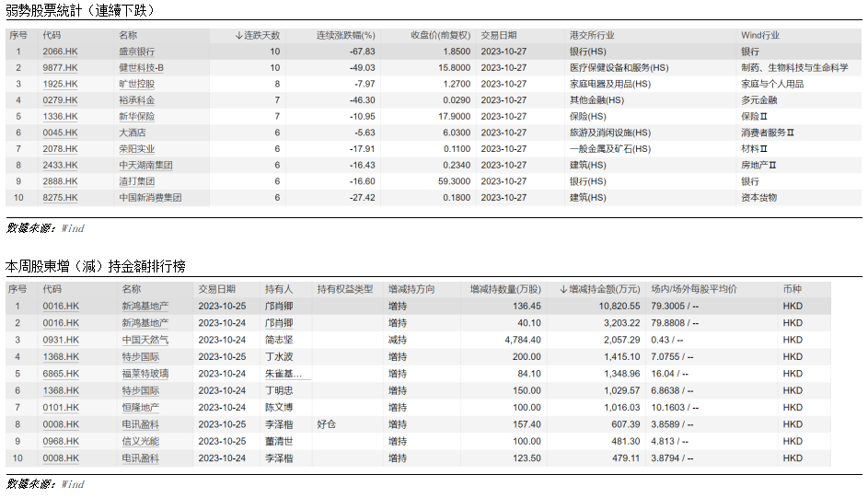The height and width of the screenshot is (498, 868).
Task: Open stock code 0968.HK link
Action: point(61,442)
